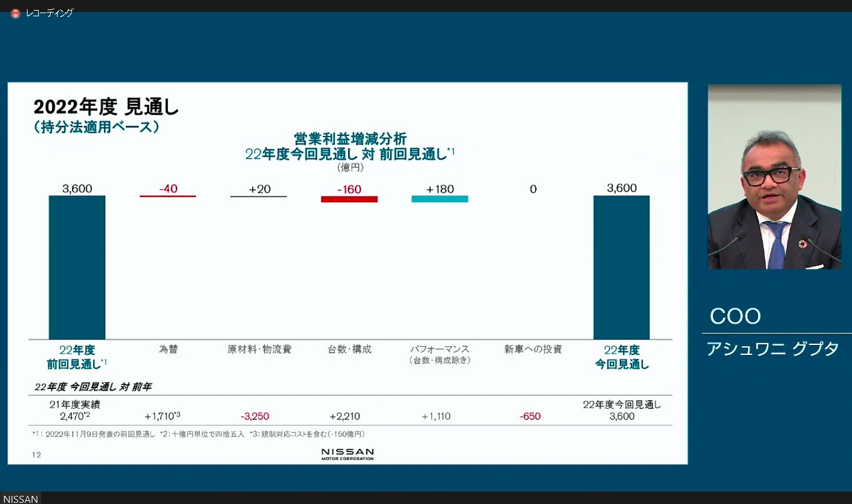
Task: Select the 22年度 前回見通し bar
Action: pyautogui.click(x=76, y=266)
